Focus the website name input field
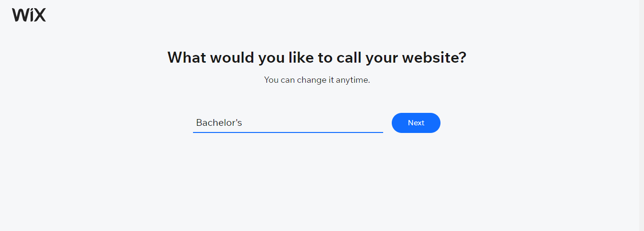The width and height of the screenshot is (644, 231). point(288,123)
